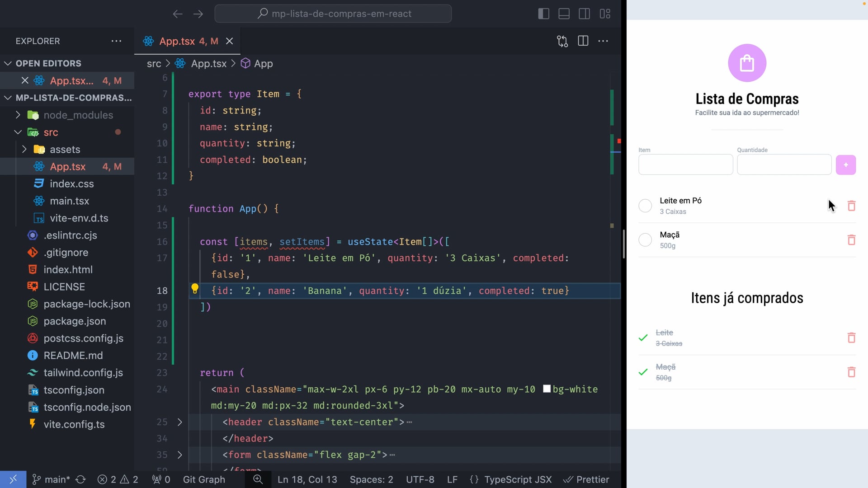This screenshot has width=868, height=488.
Task: Open changes compare icon in editor toolbar
Action: tap(562, 41)
